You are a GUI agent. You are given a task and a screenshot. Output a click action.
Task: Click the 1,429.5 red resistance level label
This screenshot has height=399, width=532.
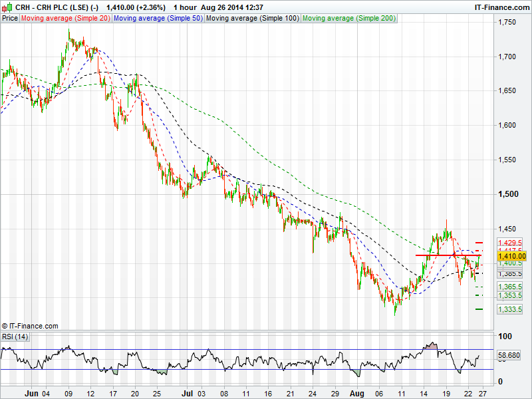pos(511,243)
